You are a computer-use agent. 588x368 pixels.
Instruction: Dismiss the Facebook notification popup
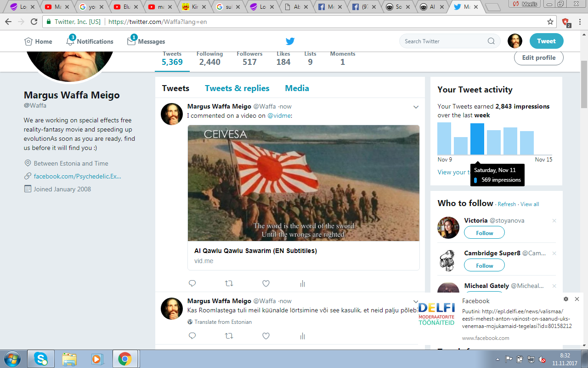pyautogui.click(x=577, y=299)
